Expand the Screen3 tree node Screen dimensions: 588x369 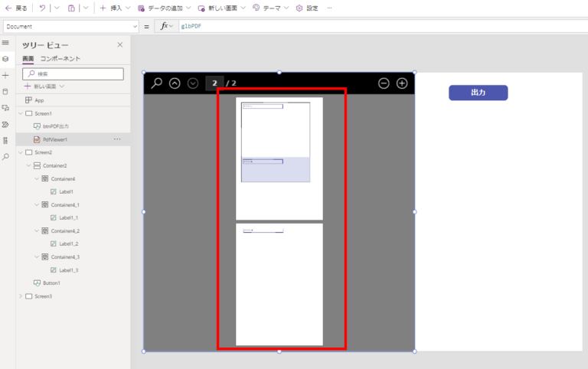click(x=21, y=296)
